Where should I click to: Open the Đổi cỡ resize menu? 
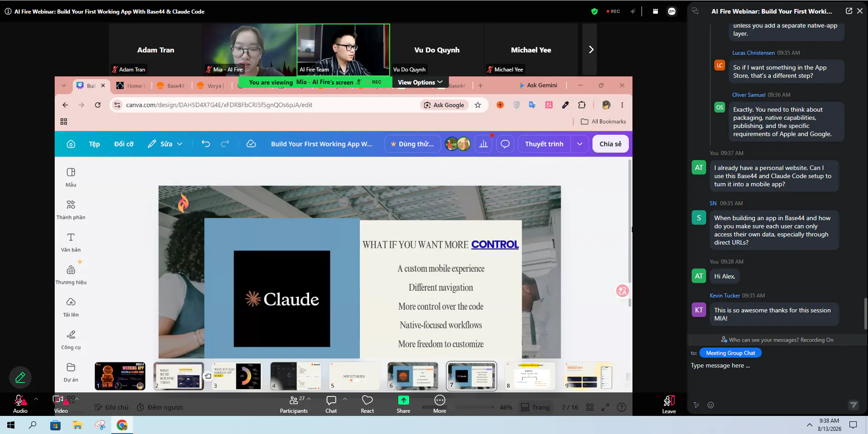coord(124,144)
